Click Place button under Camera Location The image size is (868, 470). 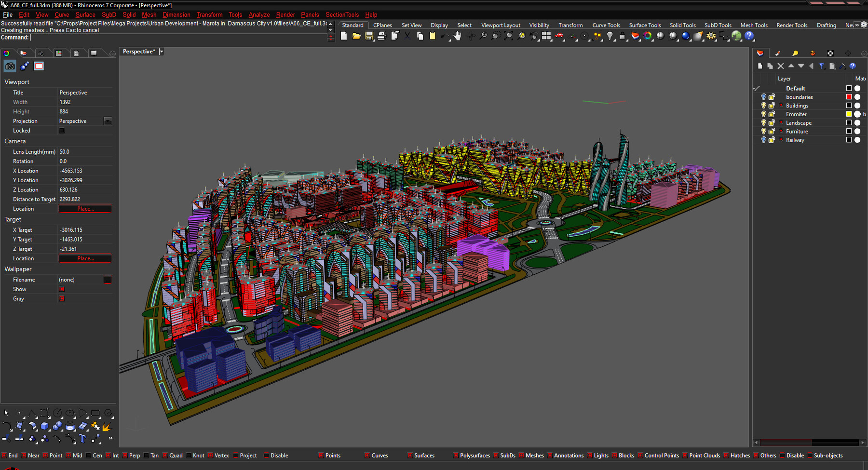tap(85, 208)
